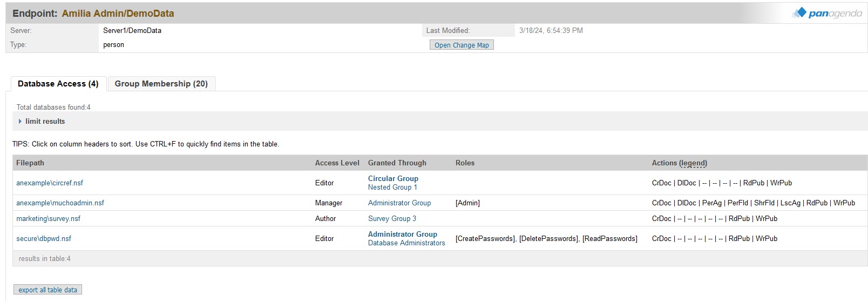Viewport: 868px width, 301px height.
Task: Open the Survey Group 3 link
Action: (392, 218)
